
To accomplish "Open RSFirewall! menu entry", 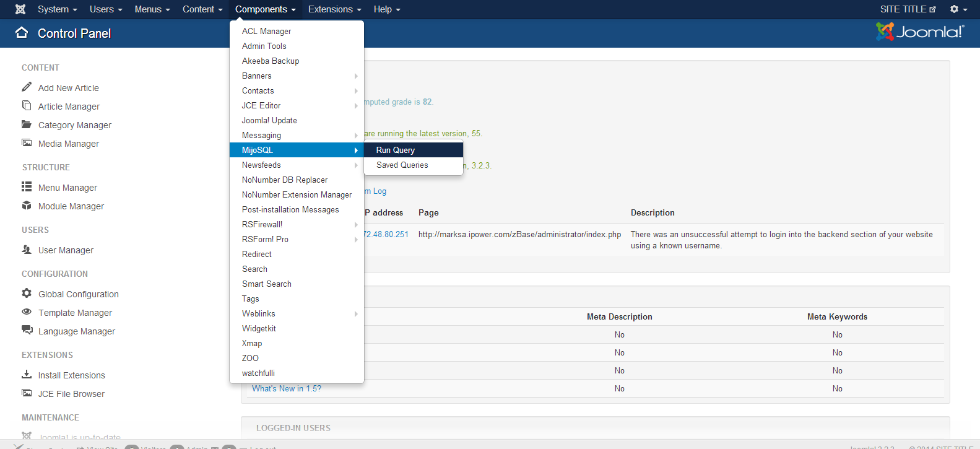I will [x=297, y=224].
